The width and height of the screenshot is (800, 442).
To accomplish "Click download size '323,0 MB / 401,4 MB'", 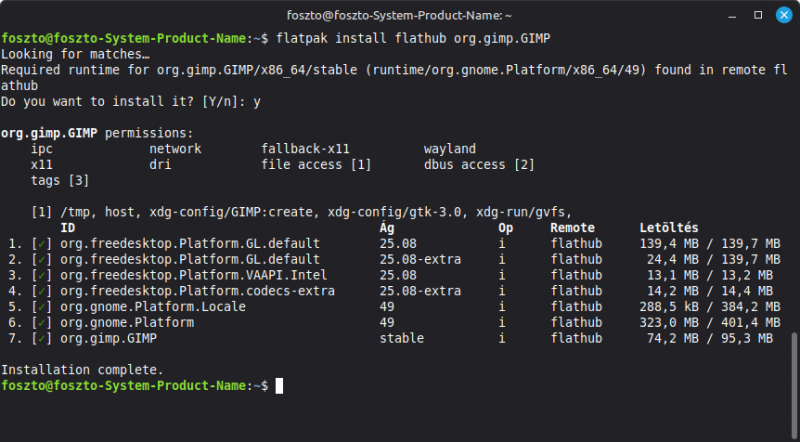I will click(x=710, y=323).
